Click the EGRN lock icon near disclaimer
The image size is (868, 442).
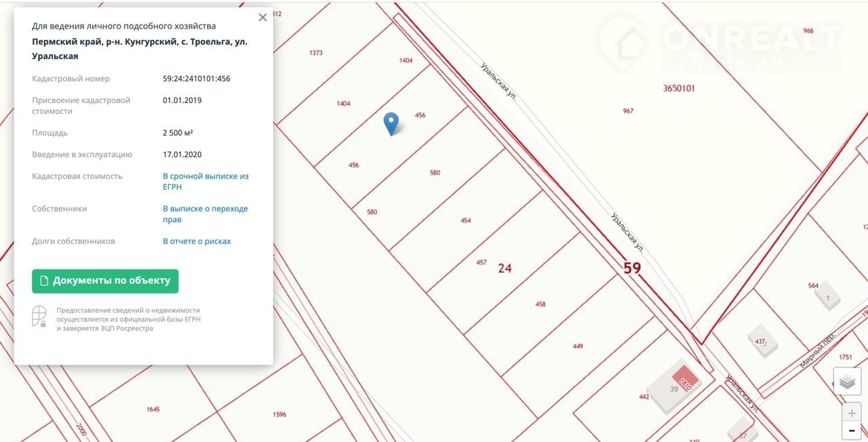coord(39,317)
